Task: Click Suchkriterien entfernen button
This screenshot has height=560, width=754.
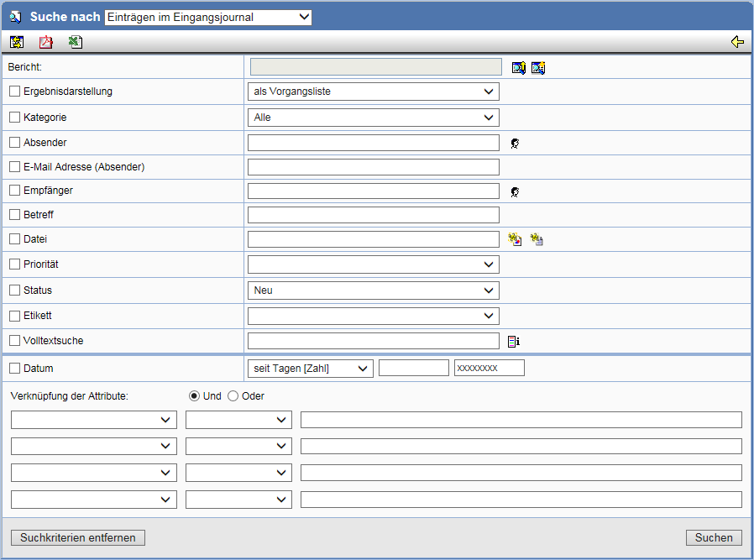Action: 78,537
